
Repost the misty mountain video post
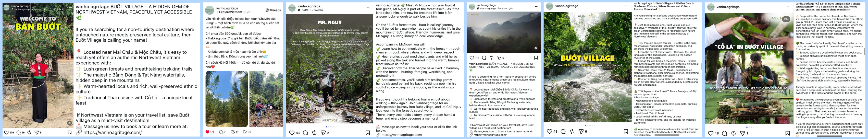pos(492,58)
